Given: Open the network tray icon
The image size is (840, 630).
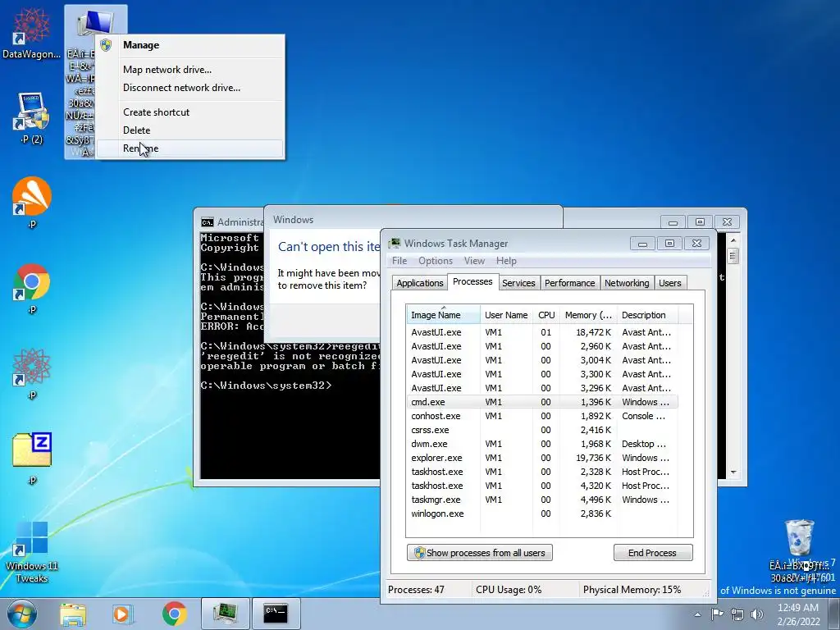Looking at the screenshot, I should 737,614.
